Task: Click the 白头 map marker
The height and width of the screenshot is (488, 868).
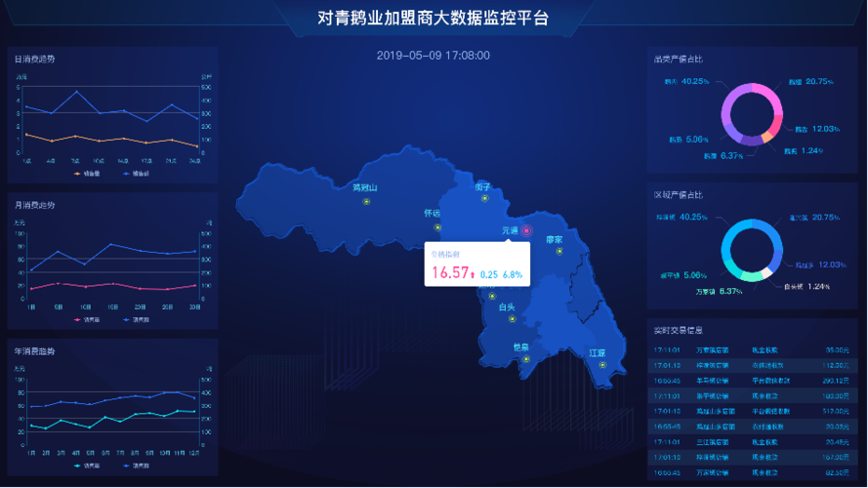Action: [x=512, y=319]
